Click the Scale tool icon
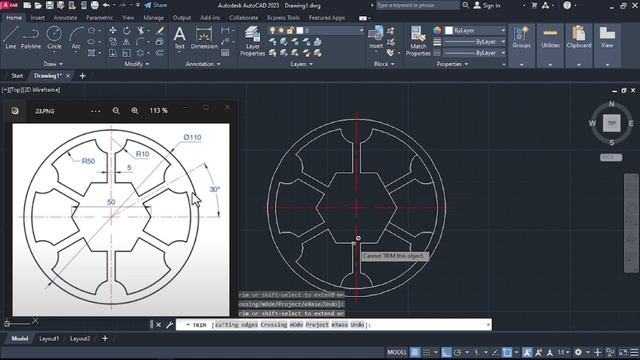This screenshot has height=360, width=640. point(127,53)
